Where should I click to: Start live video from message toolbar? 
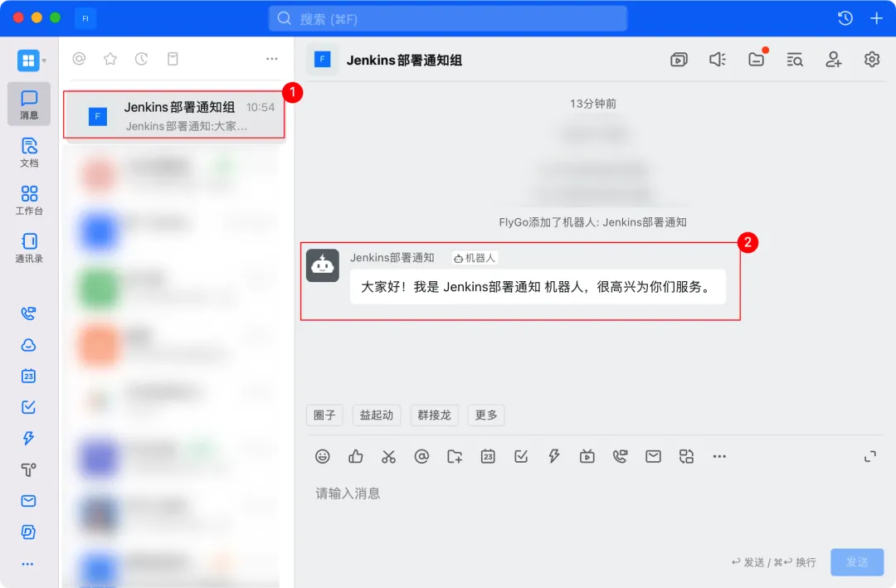pos(587,456)
